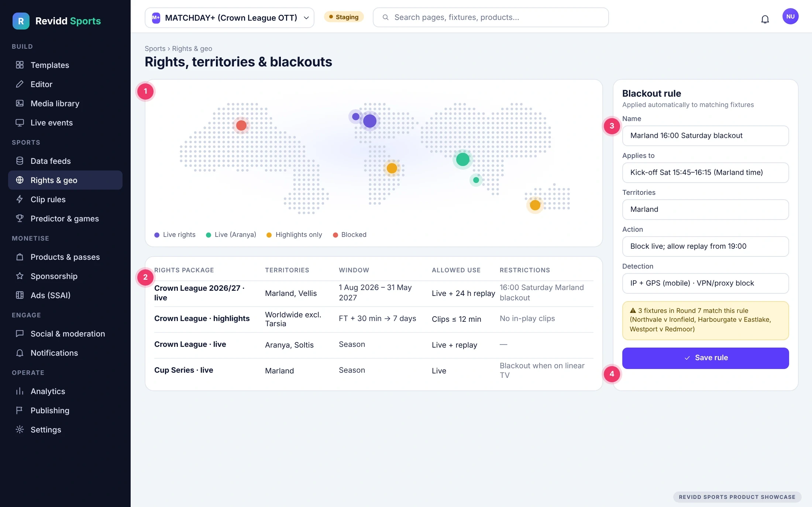Focus the search pages, fixtures, products field

pos(491,17)
